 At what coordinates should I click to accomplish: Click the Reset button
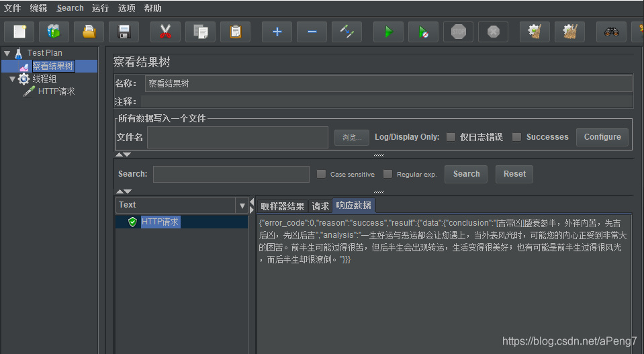(514, 174)
